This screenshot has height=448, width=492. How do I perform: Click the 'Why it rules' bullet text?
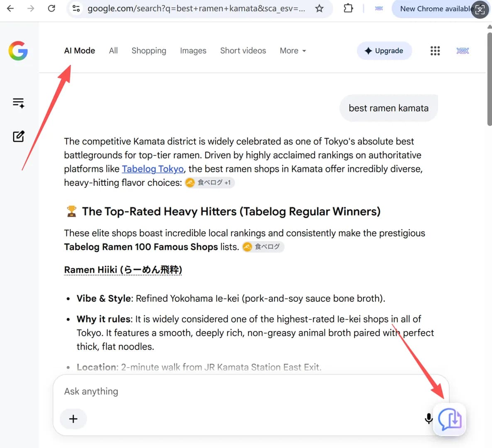pyautogui.click(x=255, y=333)
